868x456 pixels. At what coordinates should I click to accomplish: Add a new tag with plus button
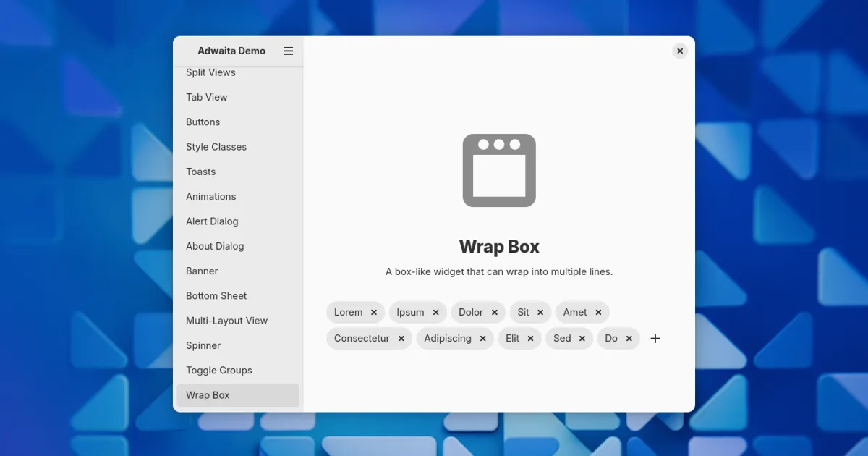tap(655, 339)
